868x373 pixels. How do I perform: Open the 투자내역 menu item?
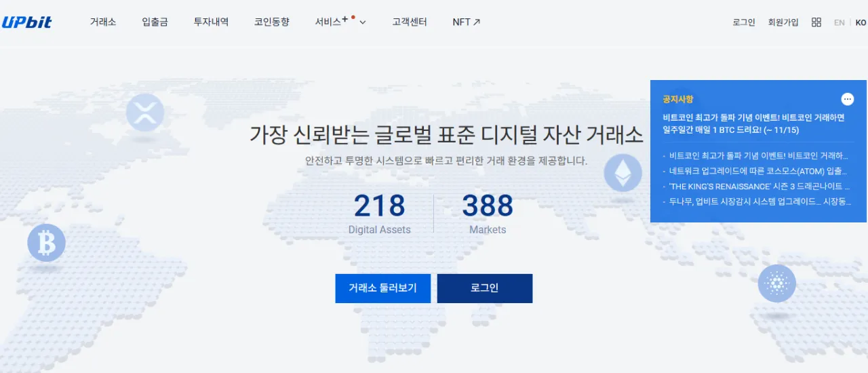click(x=211, y=22)
